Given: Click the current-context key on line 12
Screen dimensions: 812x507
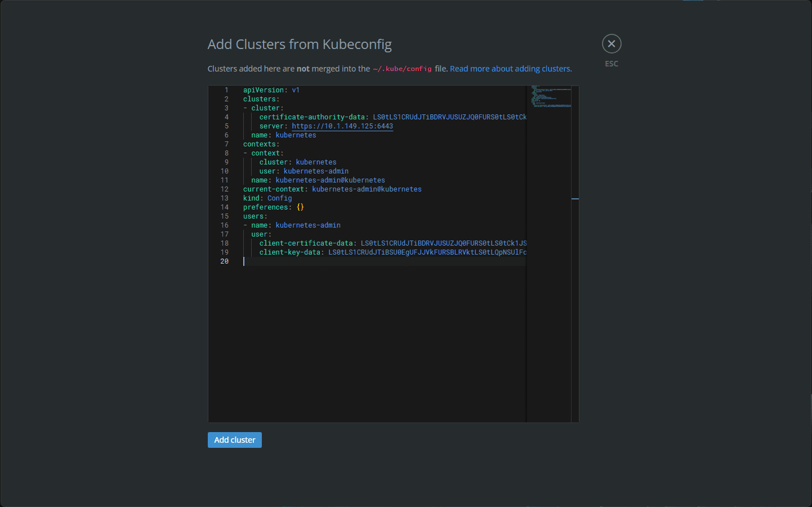Looking at the screenshot, I should click(x=273, y=189).
